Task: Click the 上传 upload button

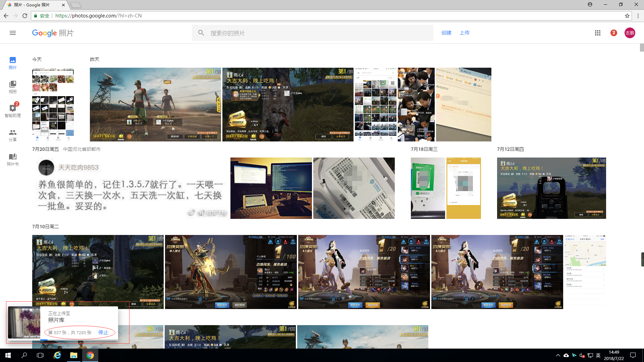Action: coord(464,33)
